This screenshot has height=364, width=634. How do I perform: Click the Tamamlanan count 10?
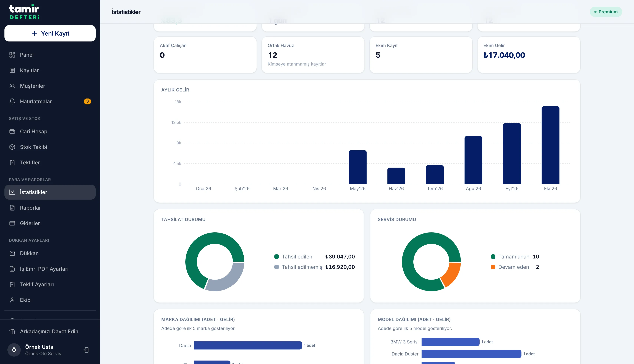click(536, 256)
